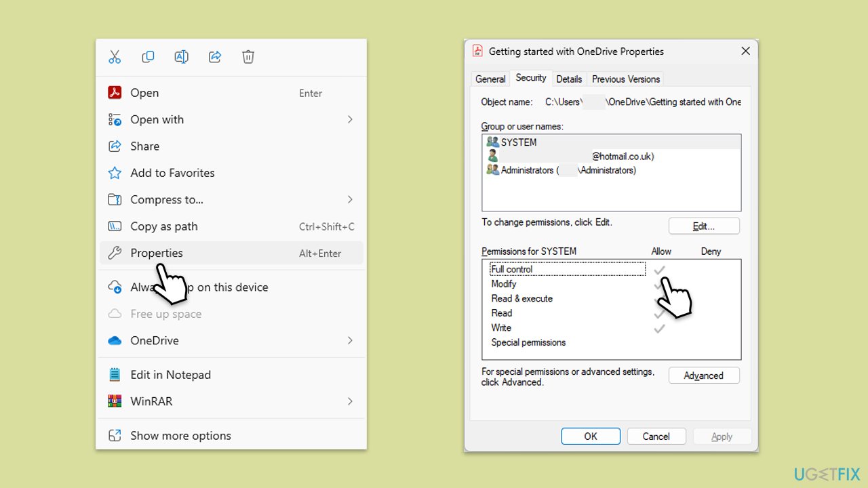Close the Properties dialog
This screenshot has width=868, height=488.
(x=745, y=51)
